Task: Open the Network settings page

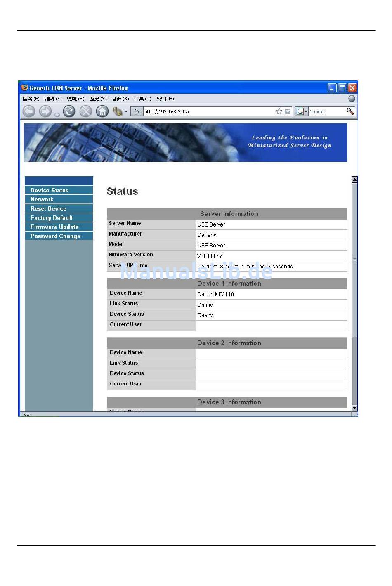Action: pyautogui.click(x=59, y=199)
